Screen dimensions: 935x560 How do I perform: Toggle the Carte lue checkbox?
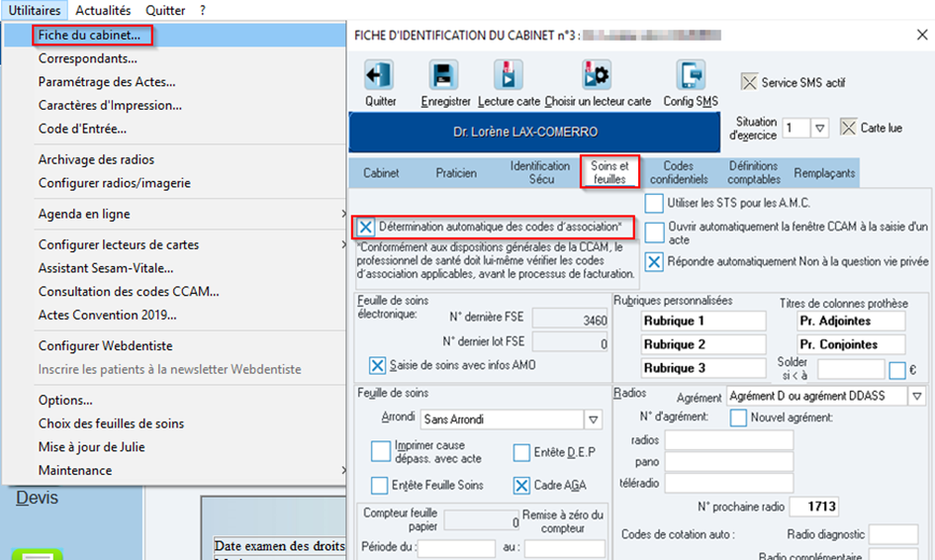click(848, 127)
